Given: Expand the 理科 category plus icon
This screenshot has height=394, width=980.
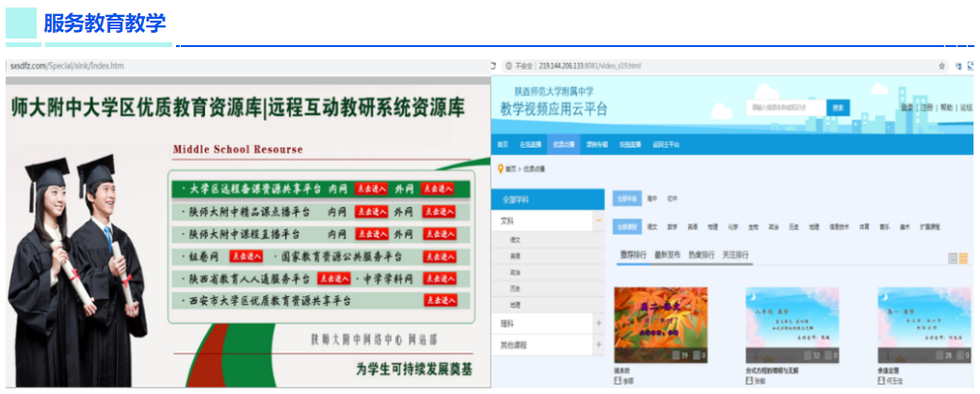Looking at the screenshot, I should click(x=599, y=323).
